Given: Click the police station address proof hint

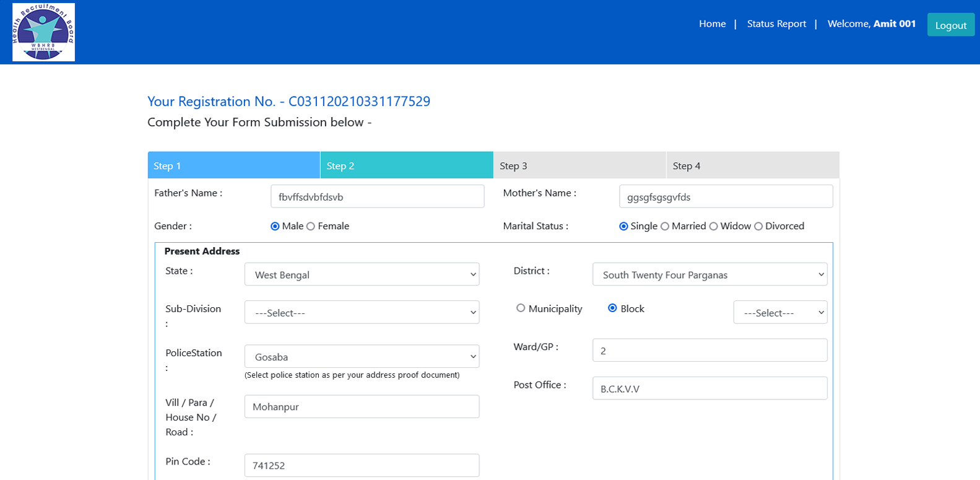Looking at the screenshot, I should coord(352,375).
